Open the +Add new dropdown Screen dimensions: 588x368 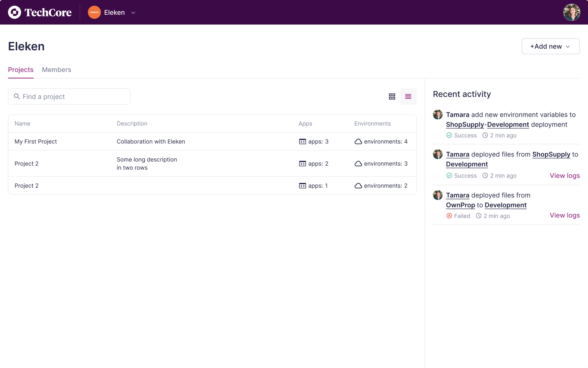(x=550, y=46)
